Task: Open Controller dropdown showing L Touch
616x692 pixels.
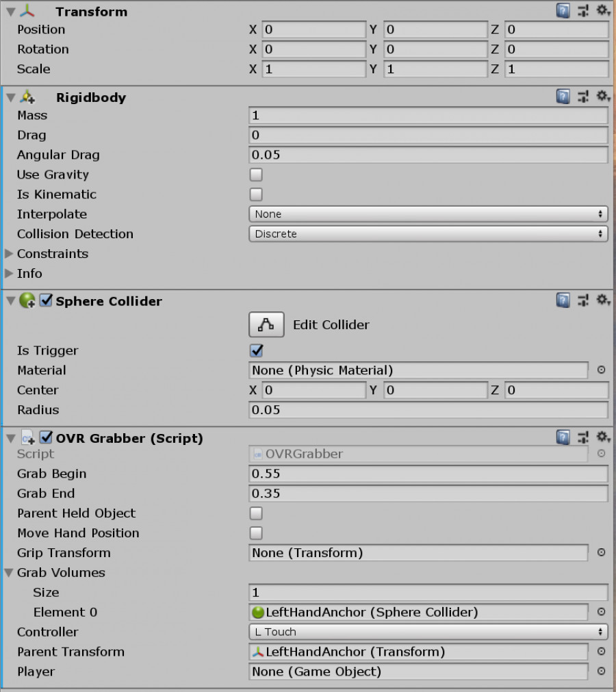Action: click(x=428, y=632)
